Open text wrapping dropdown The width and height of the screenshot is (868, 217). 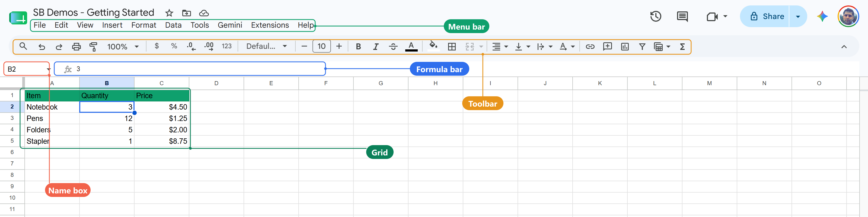click(x=545, y=46)
